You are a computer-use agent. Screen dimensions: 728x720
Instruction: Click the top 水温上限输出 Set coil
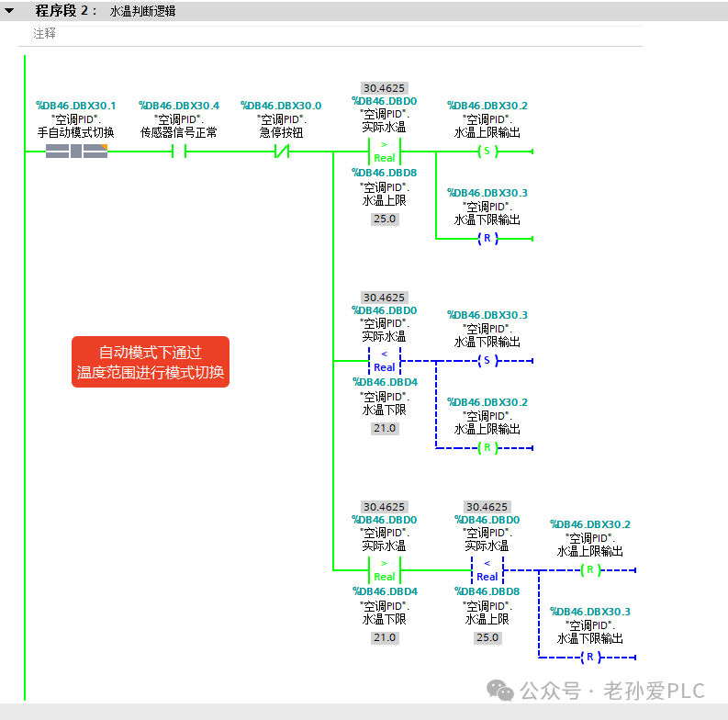click(x=487, y=151)
